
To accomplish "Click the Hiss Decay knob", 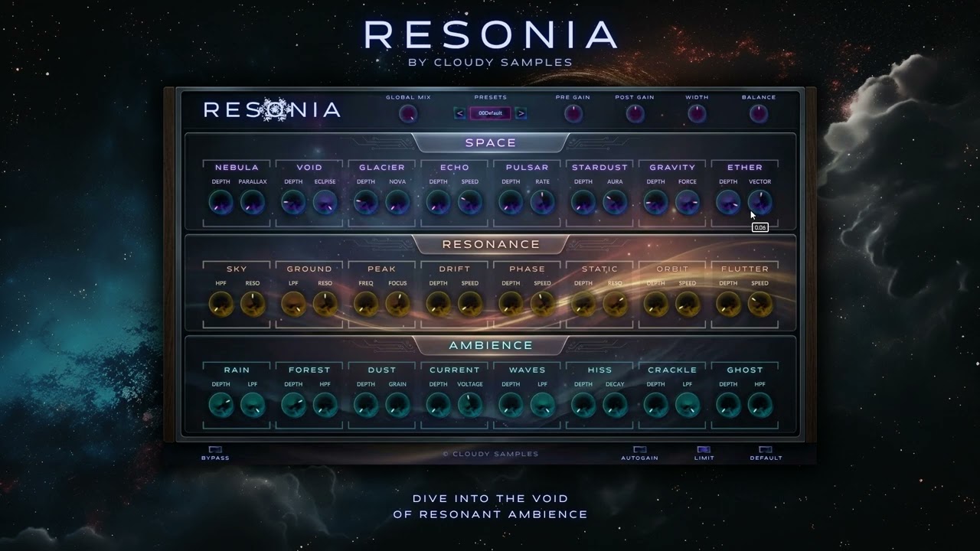I will coord(615,405).
